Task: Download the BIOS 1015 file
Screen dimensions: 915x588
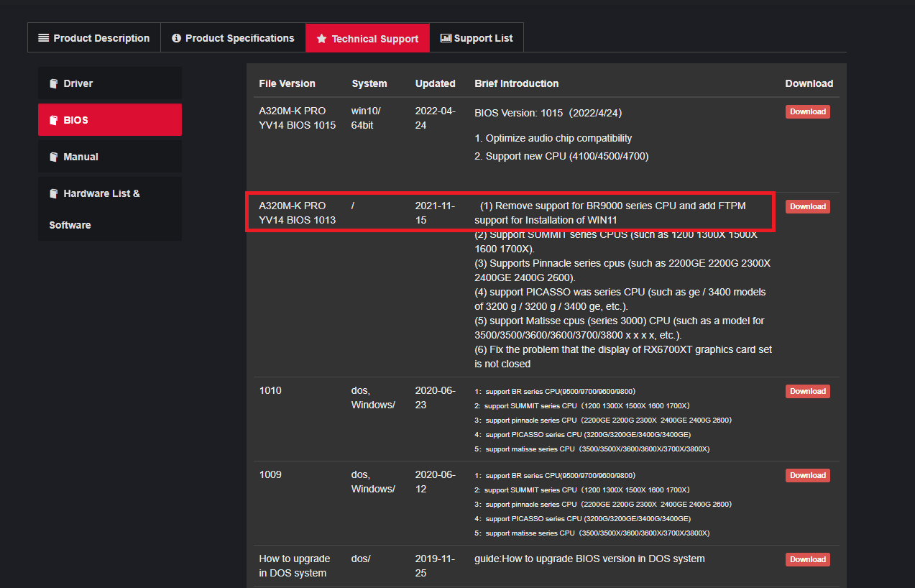Action: click(808, 111)
